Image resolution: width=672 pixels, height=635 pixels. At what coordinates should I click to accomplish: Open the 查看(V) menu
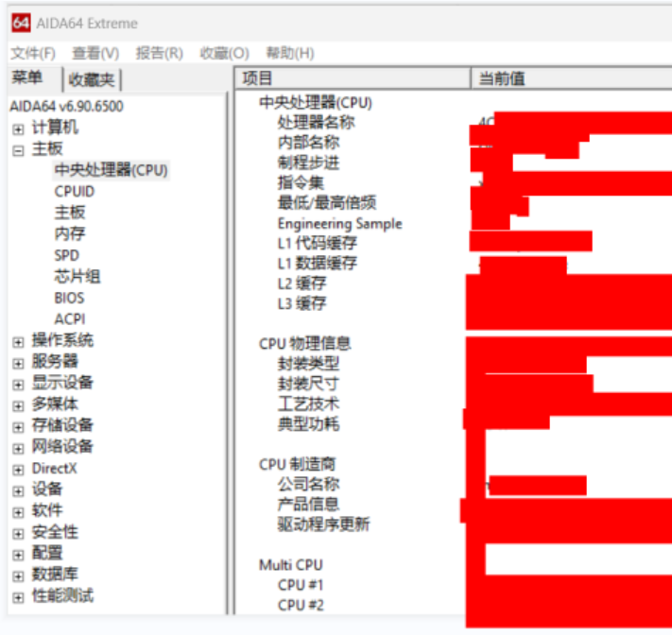[95, 53]
